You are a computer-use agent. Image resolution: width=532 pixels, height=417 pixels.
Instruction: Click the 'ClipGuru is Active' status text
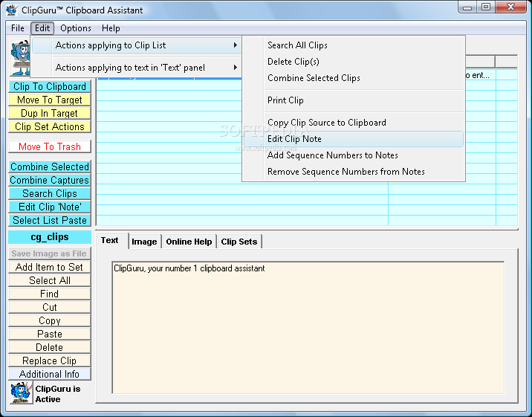(x=58, y=394)
